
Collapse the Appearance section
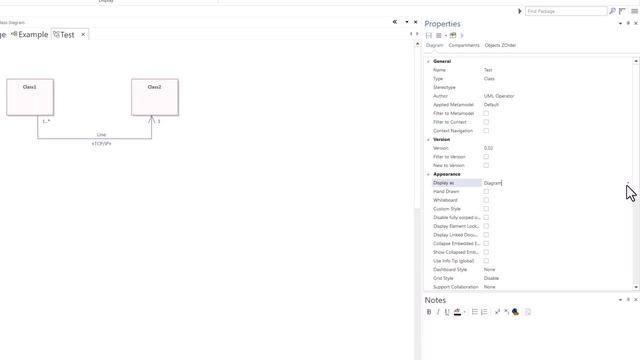click(428, 174)
